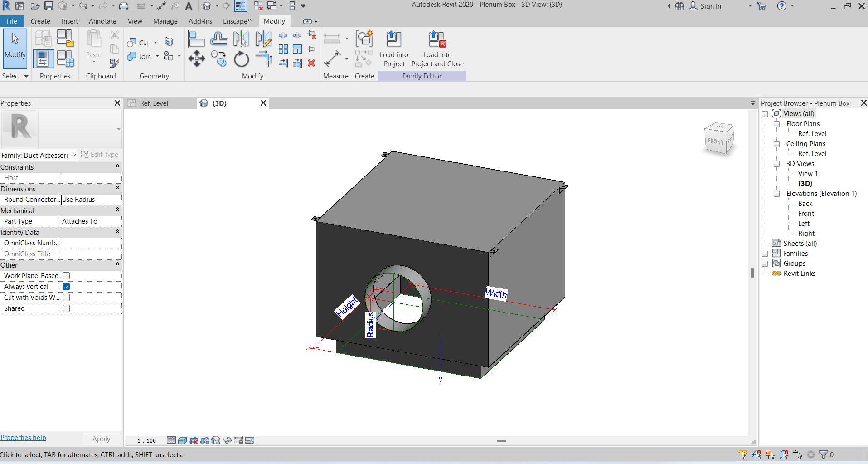Expand the Groups node in Project Browser
868x464 pixels.
click(x=765, y=264)
